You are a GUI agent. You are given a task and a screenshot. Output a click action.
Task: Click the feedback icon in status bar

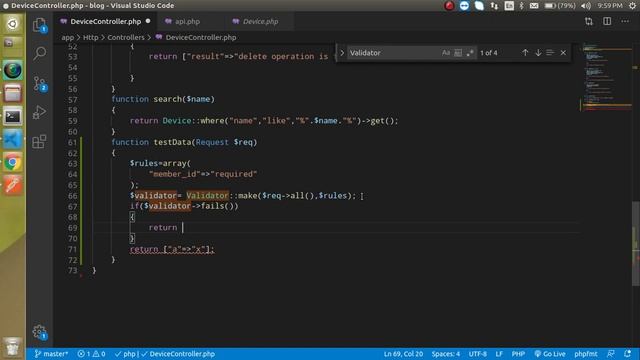pyautogui.click(x=611, y=354)
